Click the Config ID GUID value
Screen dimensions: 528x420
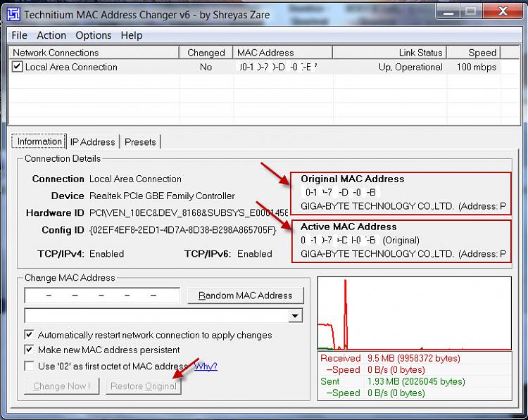point(183,230)
